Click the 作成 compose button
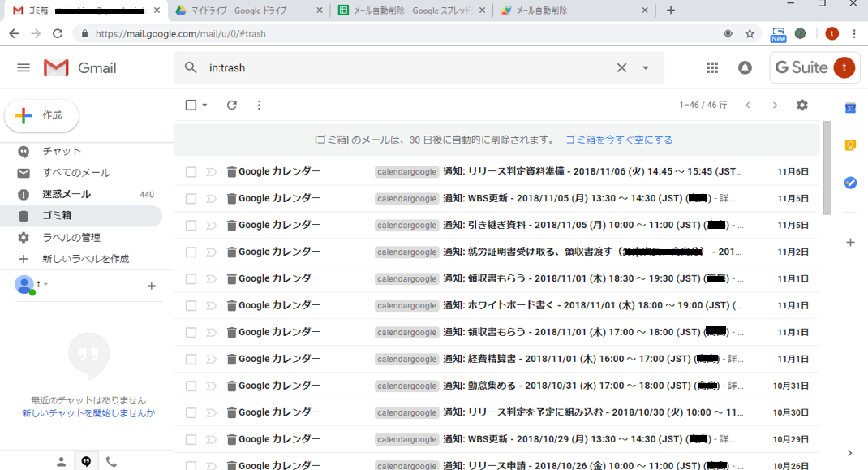The width and height of the screenshot is (868, 470). coord(41,115)
